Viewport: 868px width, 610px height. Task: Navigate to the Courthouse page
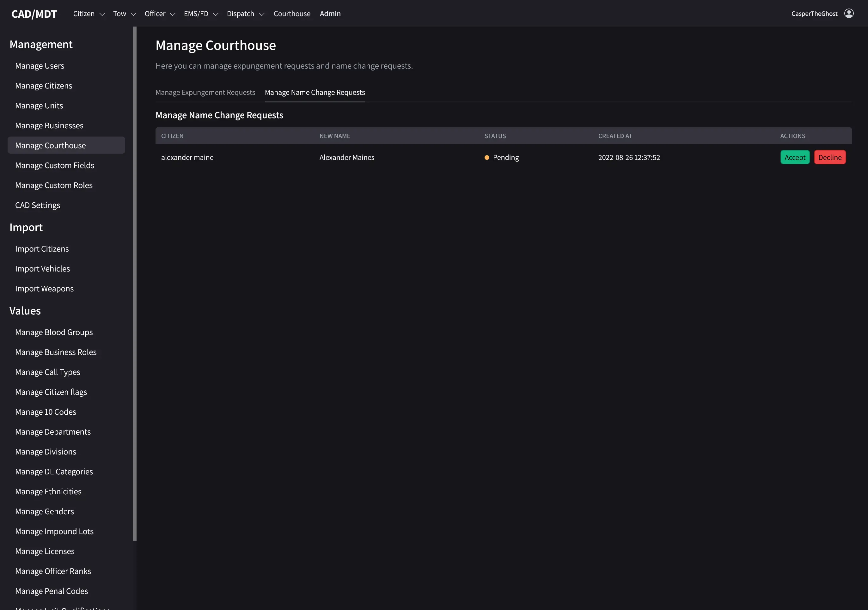pyautogui.click(x=291, y=14)
